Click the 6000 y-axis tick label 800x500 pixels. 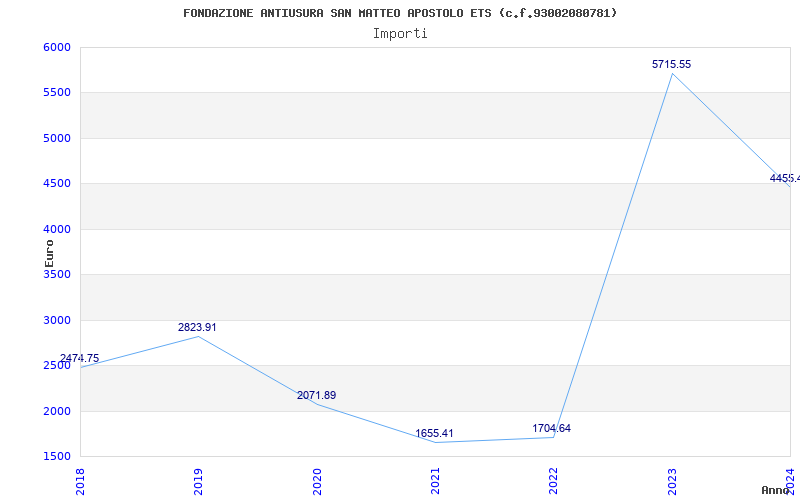click(x=57, y=47)
